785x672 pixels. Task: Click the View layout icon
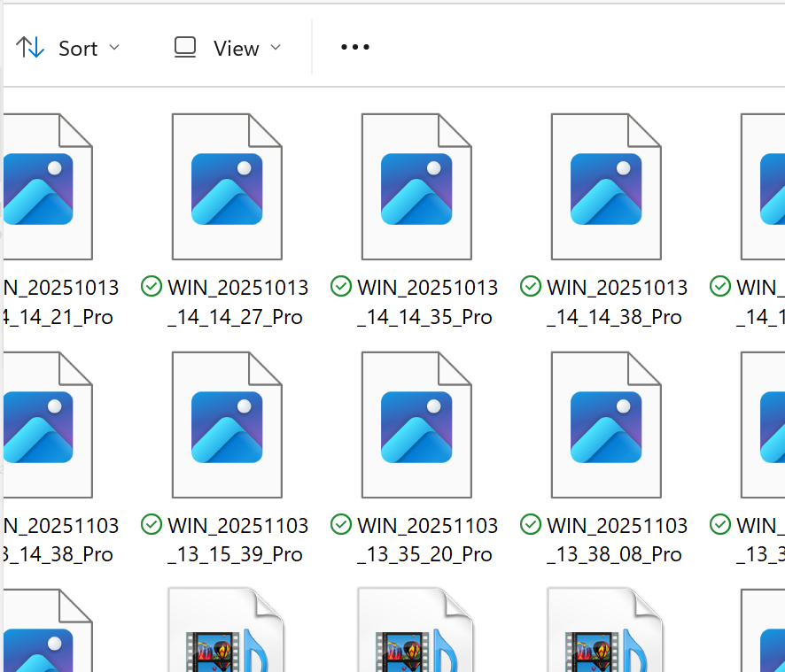185,48
